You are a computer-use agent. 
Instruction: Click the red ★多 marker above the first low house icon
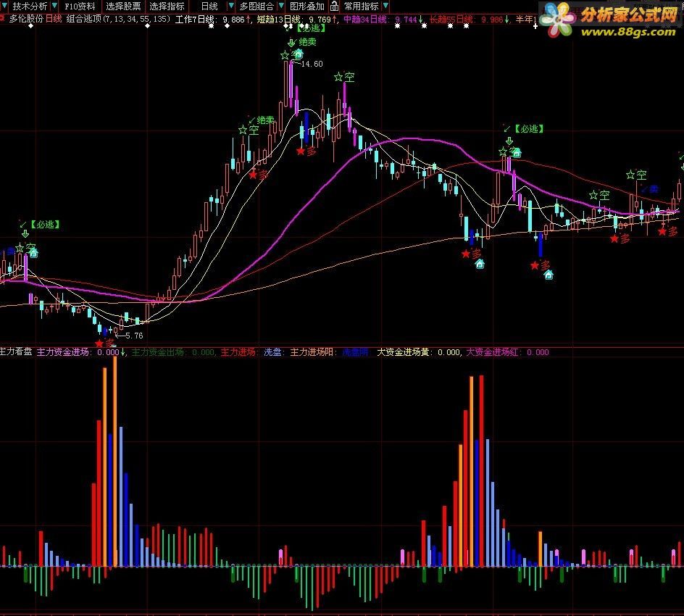pos(472,254)
